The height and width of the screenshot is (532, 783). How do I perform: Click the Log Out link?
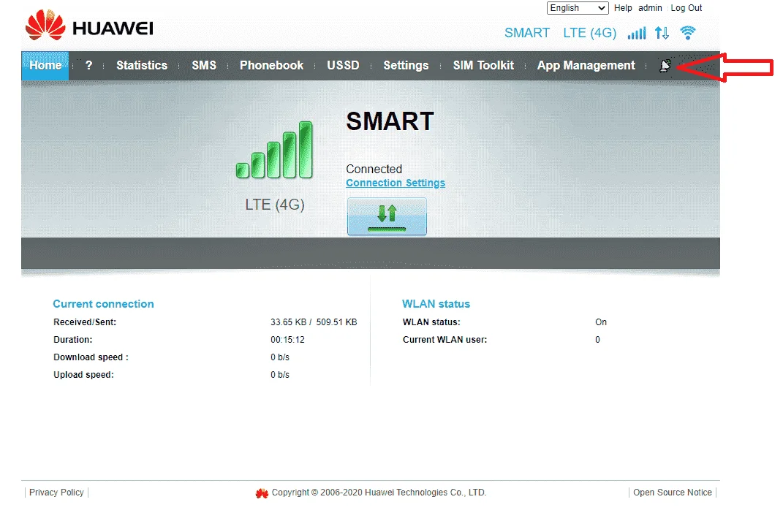coord(686,8)
